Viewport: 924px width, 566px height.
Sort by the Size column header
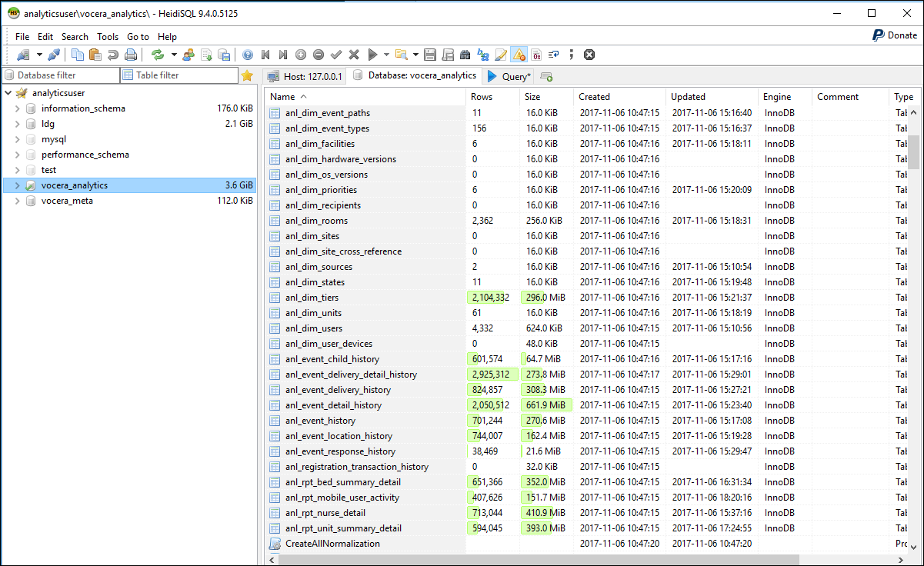[547, 97]
